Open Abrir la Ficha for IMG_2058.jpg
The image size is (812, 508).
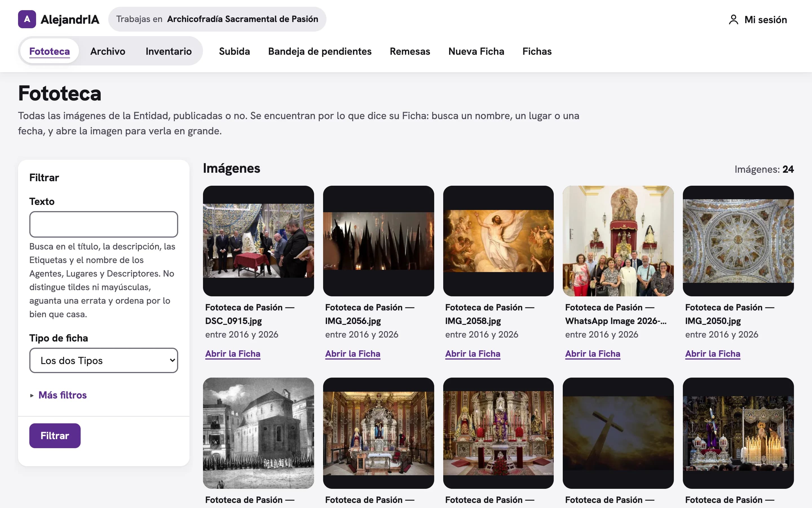click(x=473, y=353)
